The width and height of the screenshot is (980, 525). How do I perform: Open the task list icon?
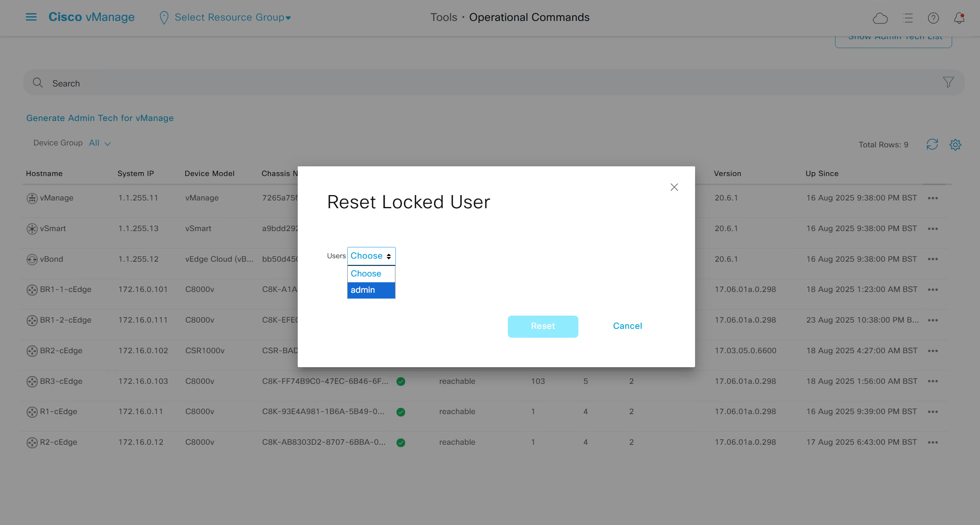tap(908, 18)
